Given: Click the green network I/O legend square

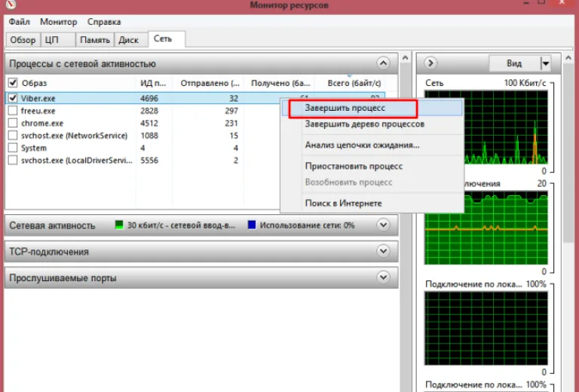Looking at the screenshot, I should [x=119, y=225].
